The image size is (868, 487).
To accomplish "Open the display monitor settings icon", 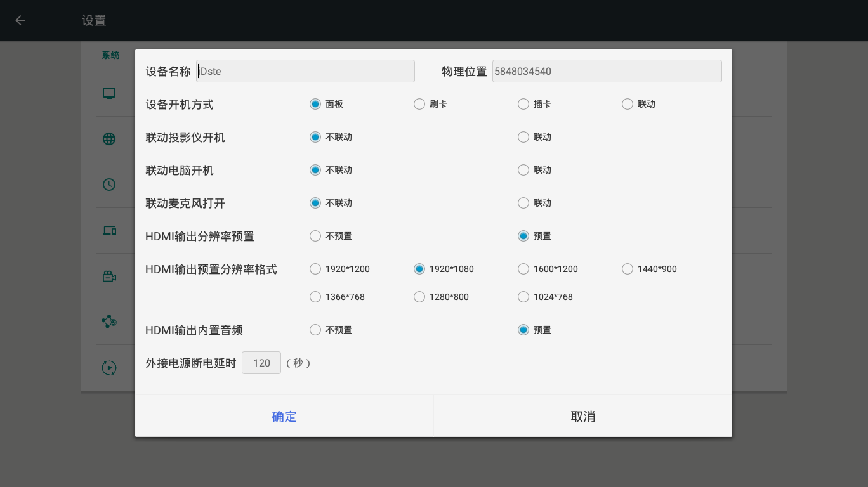I will pyautogui.click(x=109, y=94).
